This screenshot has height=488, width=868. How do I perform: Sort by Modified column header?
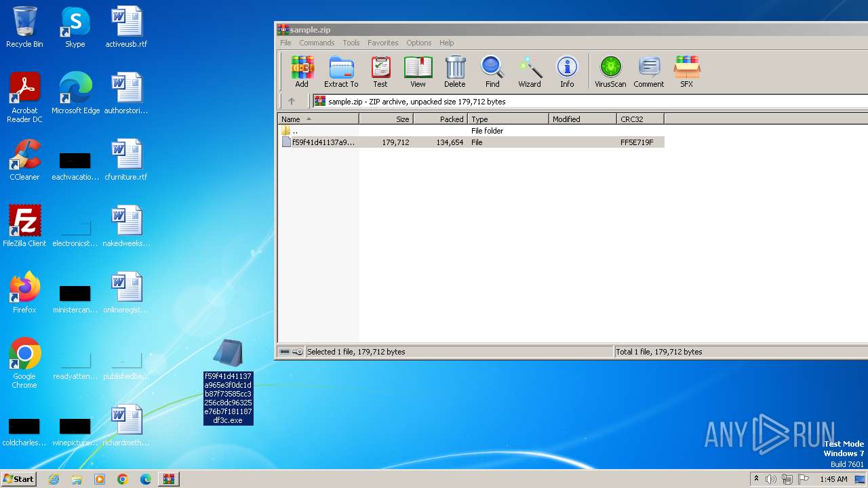click(x=583, y=119)
